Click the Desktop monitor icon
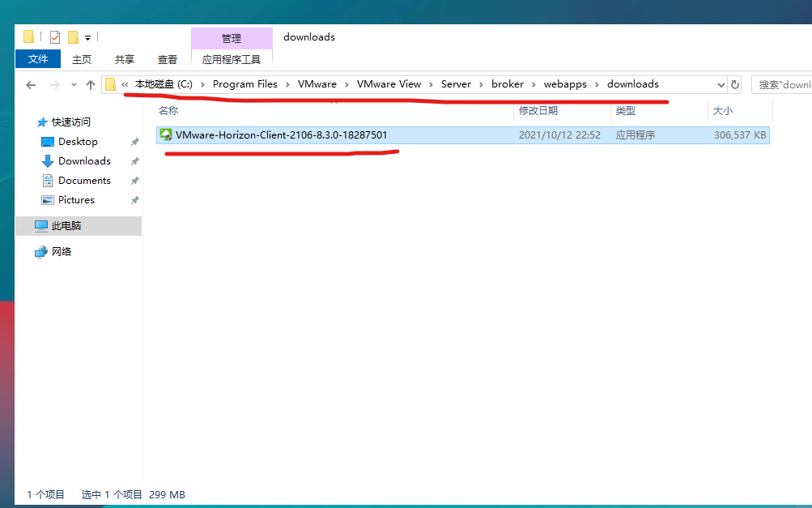812x508 pixels. coord(48,142)
